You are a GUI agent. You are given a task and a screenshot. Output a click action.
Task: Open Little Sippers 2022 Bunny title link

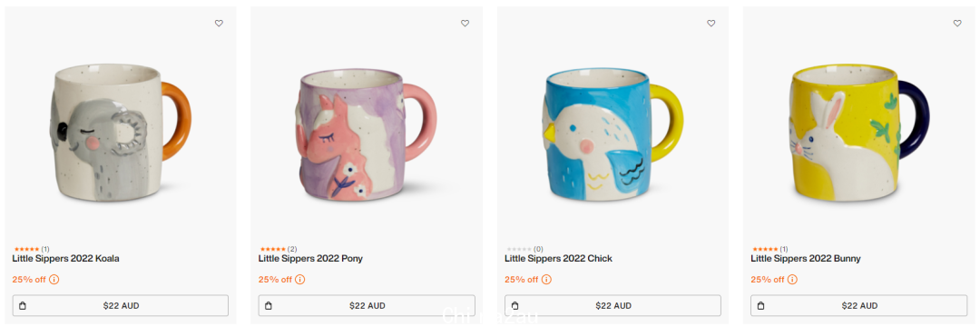[x=806, y=258]
